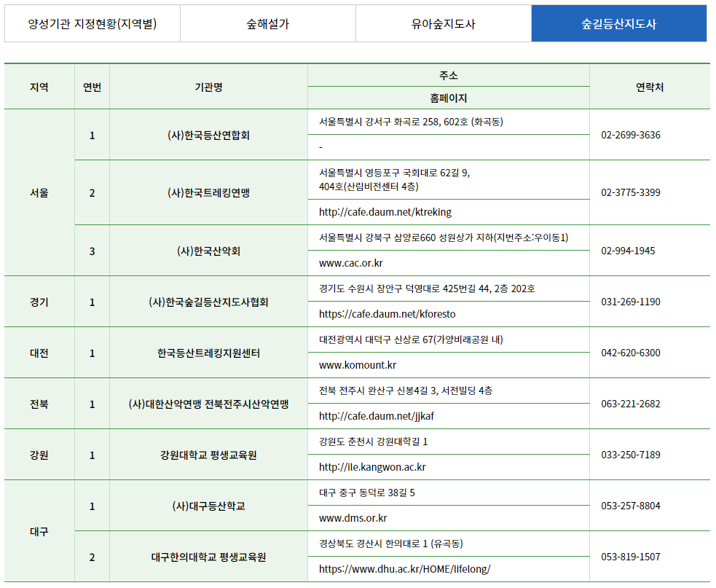716x588 pixels.
Task: Select the 숲길등산지도사 tab
Action: (x=619, y=23)
